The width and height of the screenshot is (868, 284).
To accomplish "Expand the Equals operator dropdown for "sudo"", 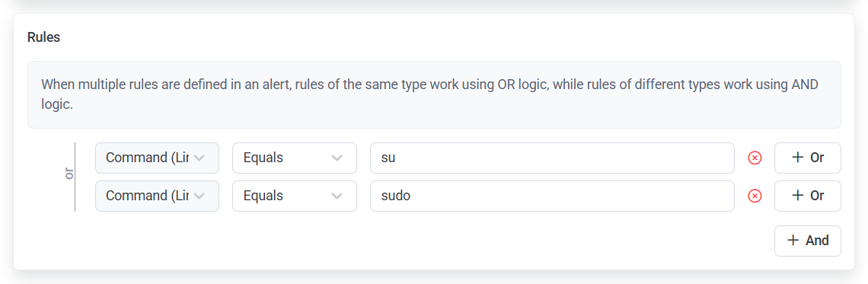I will point(295,196).
